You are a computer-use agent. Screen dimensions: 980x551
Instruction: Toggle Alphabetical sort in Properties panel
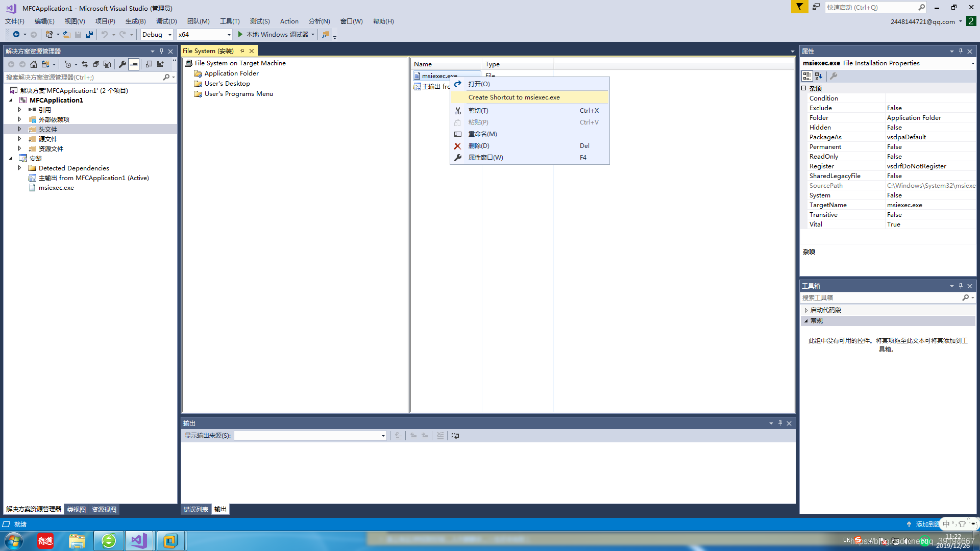click(x=819, y=76)
